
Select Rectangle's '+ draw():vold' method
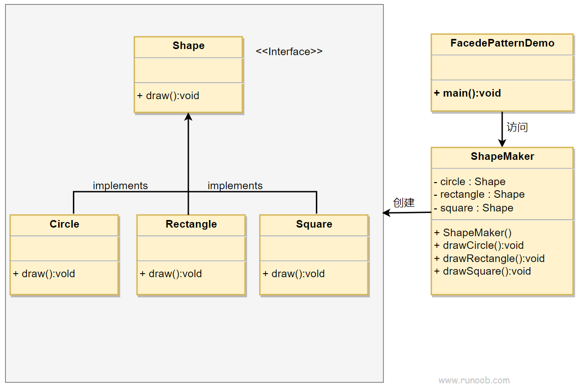[171, 274]
